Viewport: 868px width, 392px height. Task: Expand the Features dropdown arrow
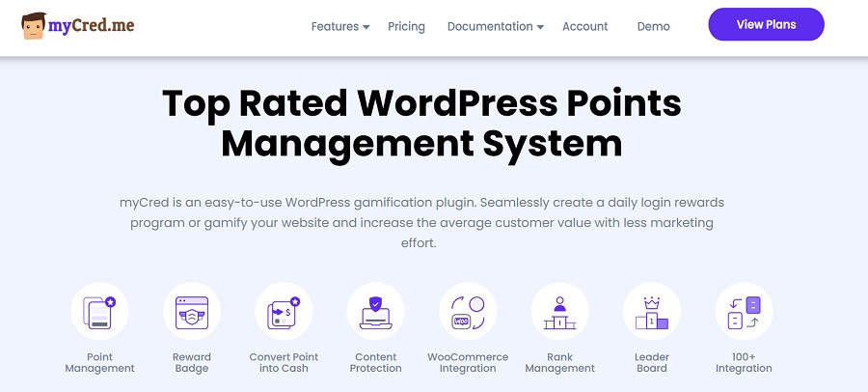(366, 27)
